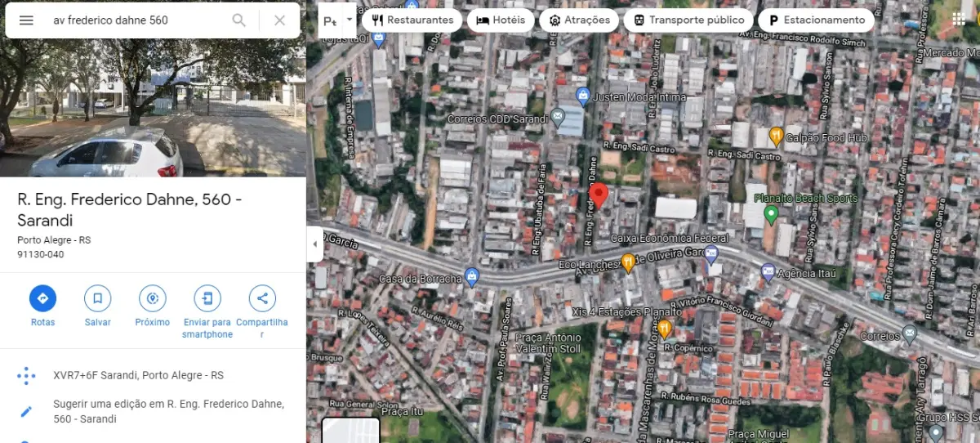Show Atrações on the map
Screen dimensions: 980x443
pos(579,20)
